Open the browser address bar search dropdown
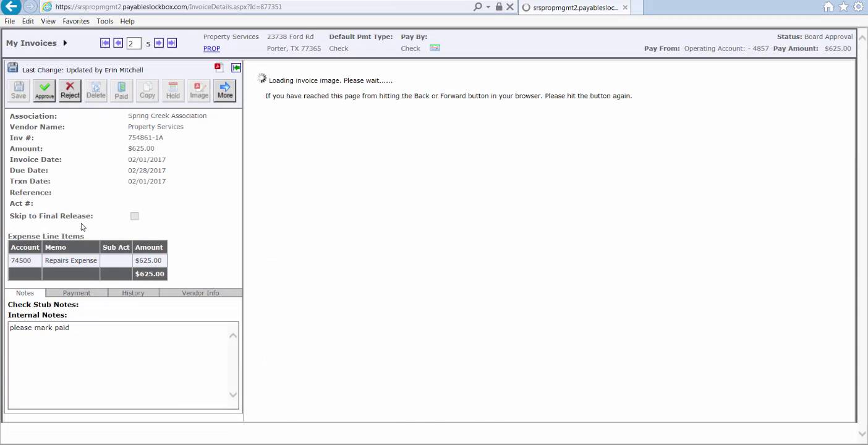 [x=488, y=7]
